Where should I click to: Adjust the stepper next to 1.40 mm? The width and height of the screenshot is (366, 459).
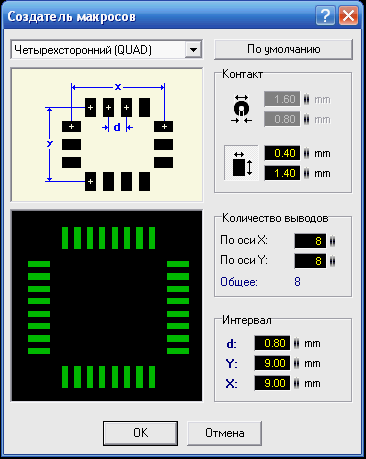pos(306,173)
